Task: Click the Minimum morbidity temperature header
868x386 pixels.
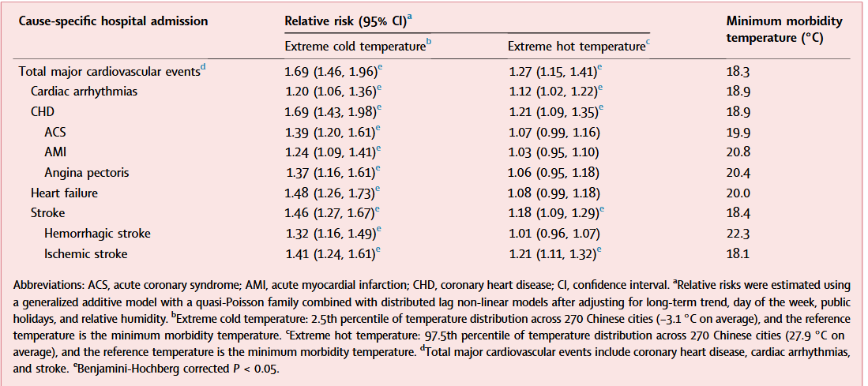Action: point(784,28)
